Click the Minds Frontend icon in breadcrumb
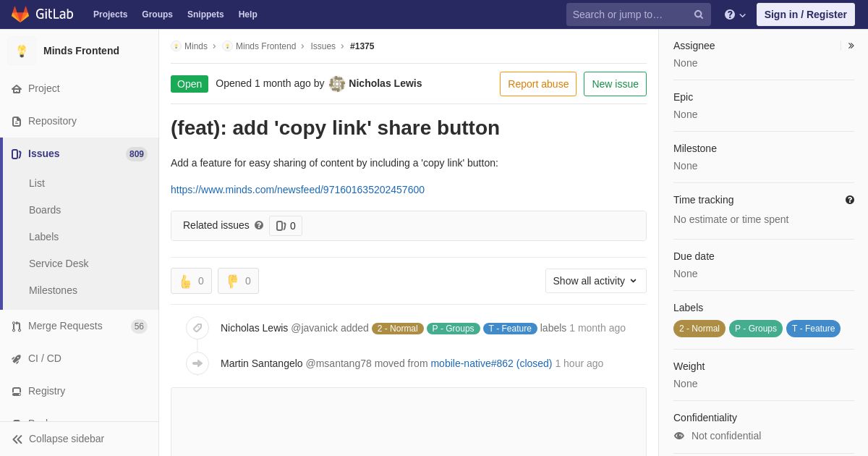Screen dimensions: 868x456 coord(227,46)
